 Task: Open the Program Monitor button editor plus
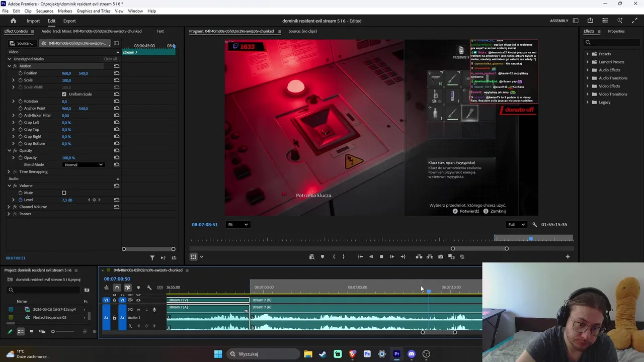pos(568,257)
